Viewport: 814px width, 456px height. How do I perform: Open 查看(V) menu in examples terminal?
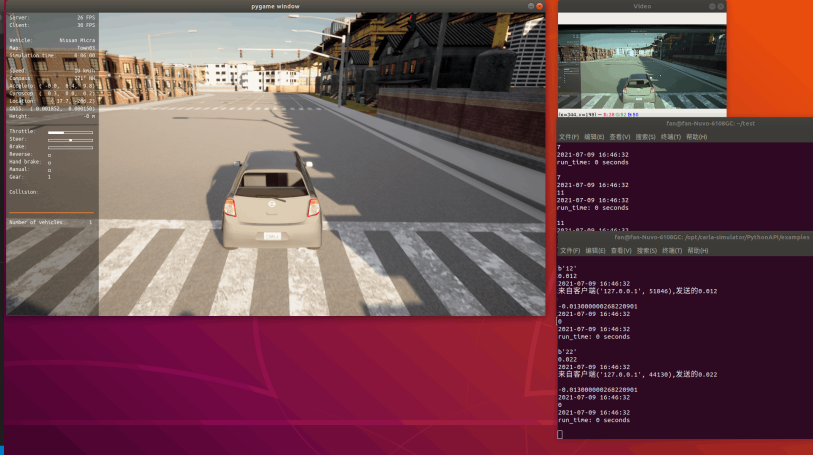[x=621, y=251]
